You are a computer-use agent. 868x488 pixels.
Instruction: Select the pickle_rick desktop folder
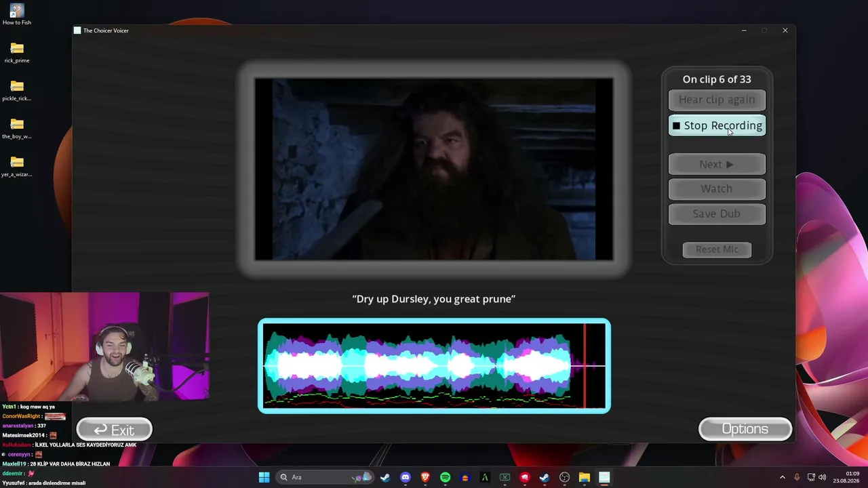click(x=17, y=90)
